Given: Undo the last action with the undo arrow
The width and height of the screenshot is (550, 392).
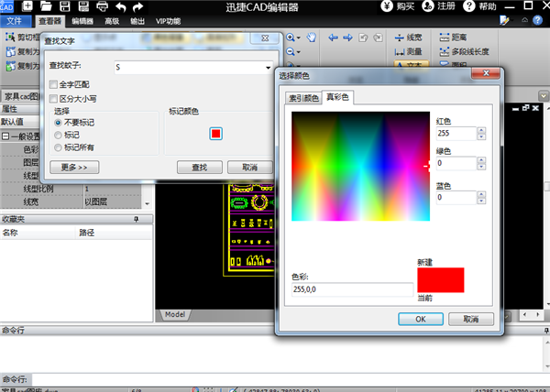Looking at the screenshot, I should pos(121,6).
